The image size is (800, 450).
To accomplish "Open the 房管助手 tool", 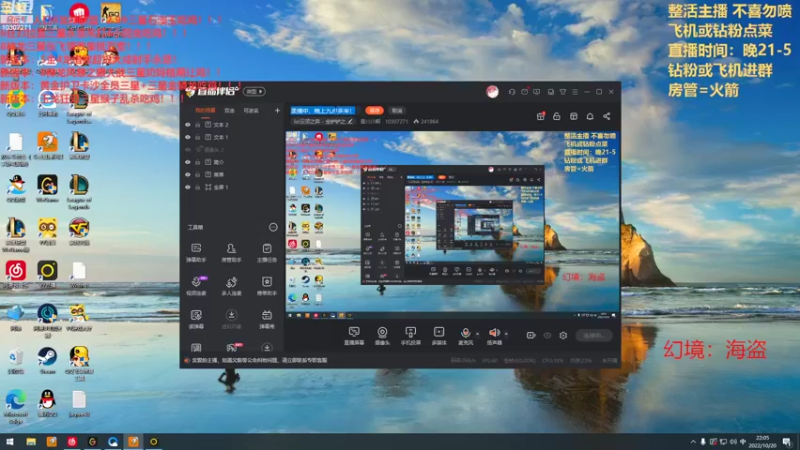I will pos(231,253).
